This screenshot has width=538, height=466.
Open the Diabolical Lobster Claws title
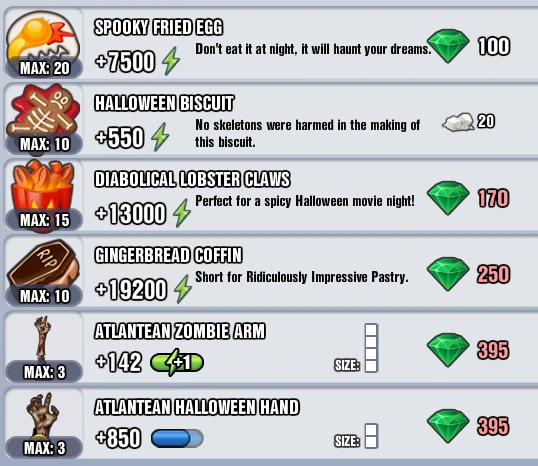pyautogui.click(x=192, y=179)
